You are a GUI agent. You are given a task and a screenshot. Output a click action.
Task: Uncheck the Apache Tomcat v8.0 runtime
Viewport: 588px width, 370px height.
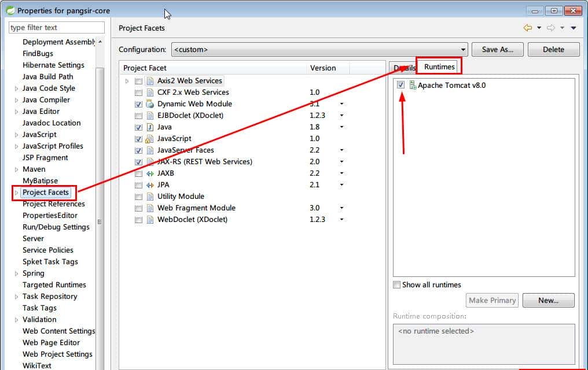pyautogui.click(x=401, y=85)
